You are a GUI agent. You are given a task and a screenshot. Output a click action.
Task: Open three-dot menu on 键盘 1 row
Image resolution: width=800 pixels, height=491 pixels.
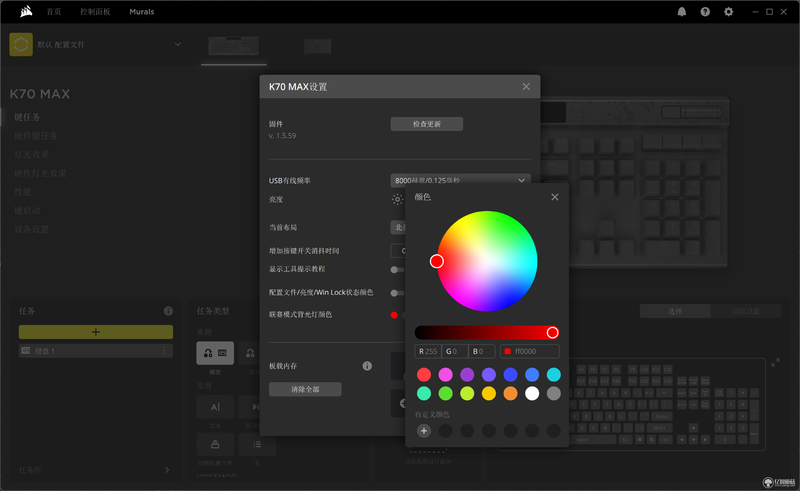[164, 351]
